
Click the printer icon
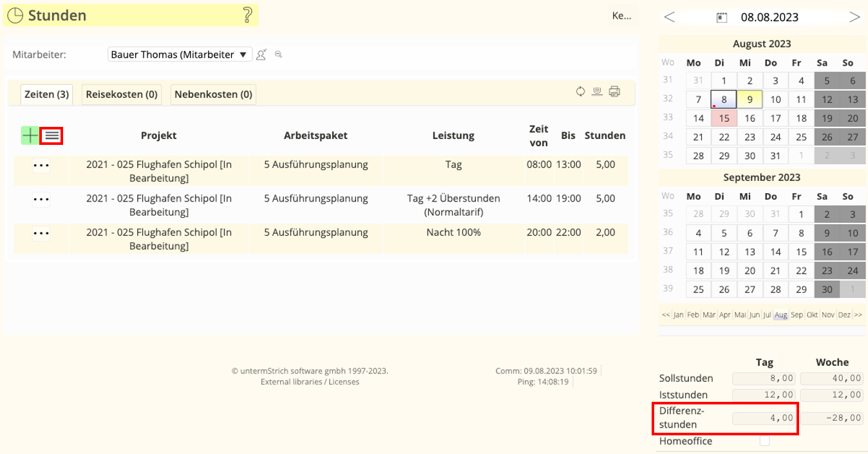[x=614, y=91]
